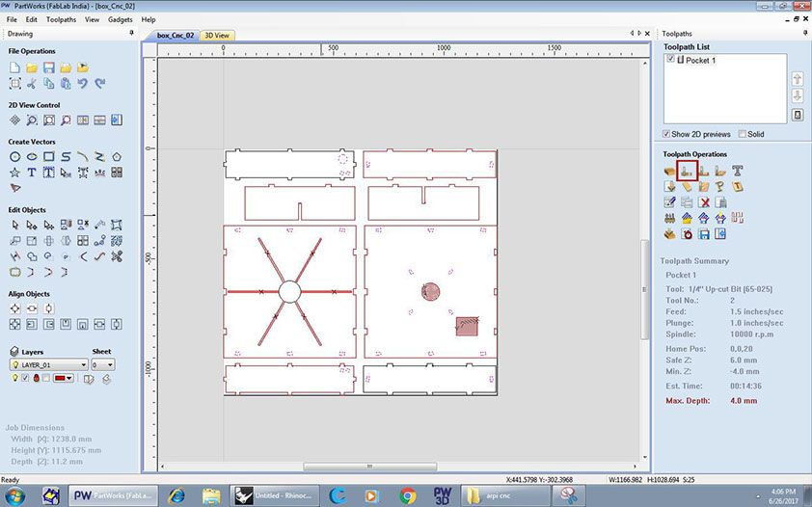Click the scissors trim tool in Edit Objects
Image resolution: width=812 pixels, height=507 pixels.
[x=117, y=256]
